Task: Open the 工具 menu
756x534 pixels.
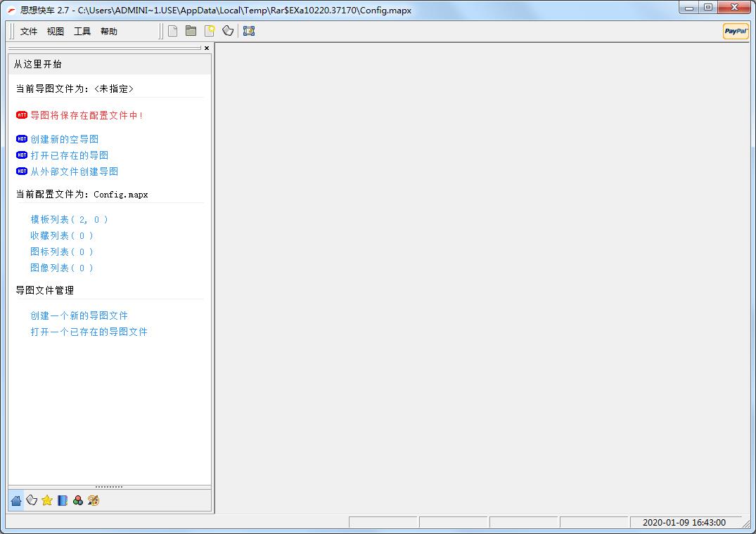Action: 82,32
